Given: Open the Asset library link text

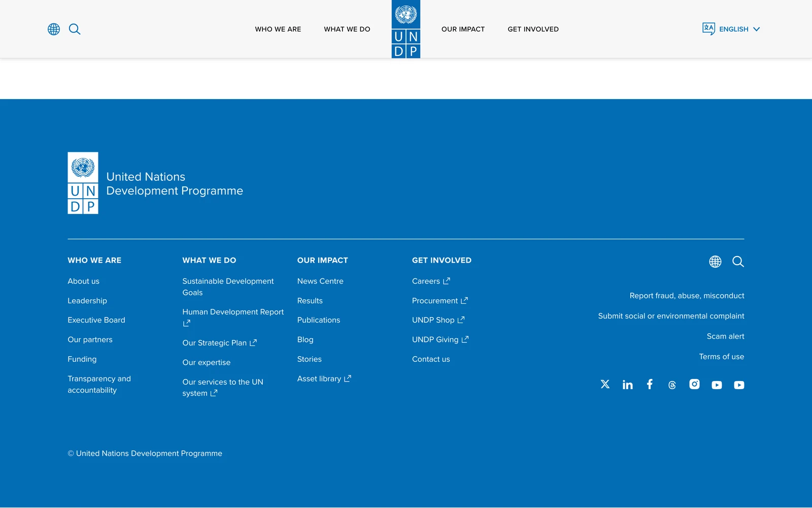Looking at the screenshot, I should point(319,378).
